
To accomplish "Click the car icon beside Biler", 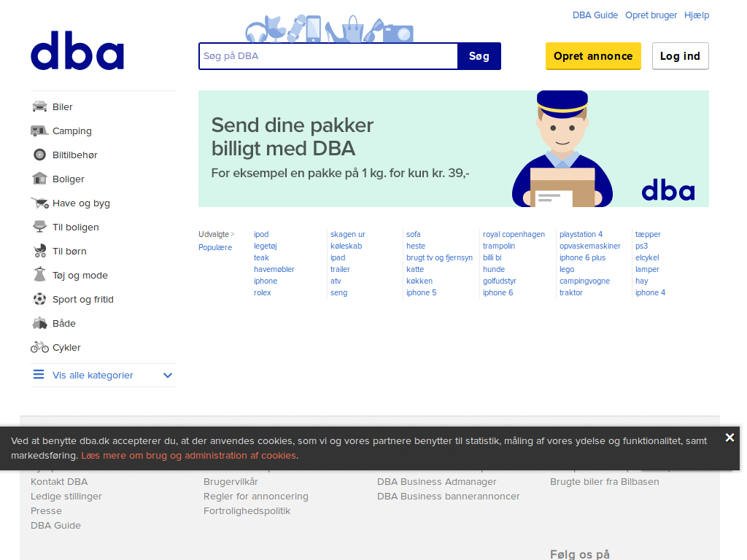I will coord(39,106).
